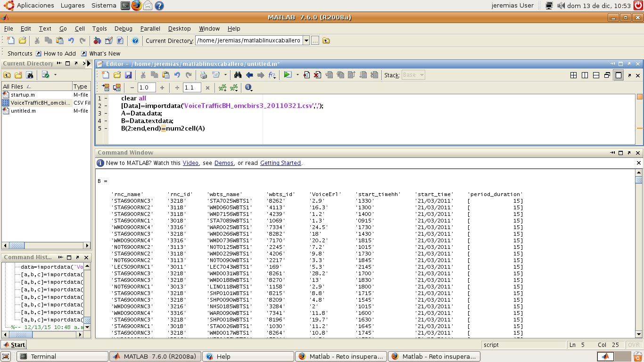Set or clear breakpoint icon in editor toolbar
Screen dimensions: 644x362
(x=306, y=75)
